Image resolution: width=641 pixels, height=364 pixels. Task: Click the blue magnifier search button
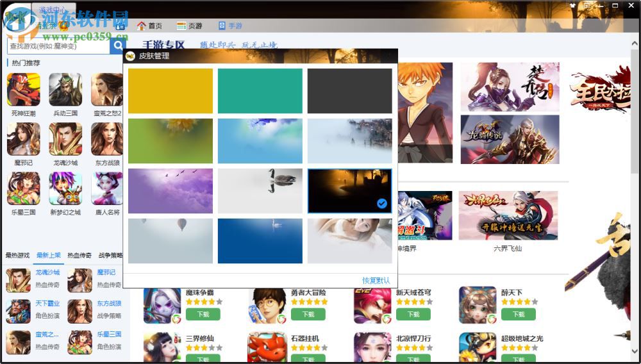coord(119,45)
